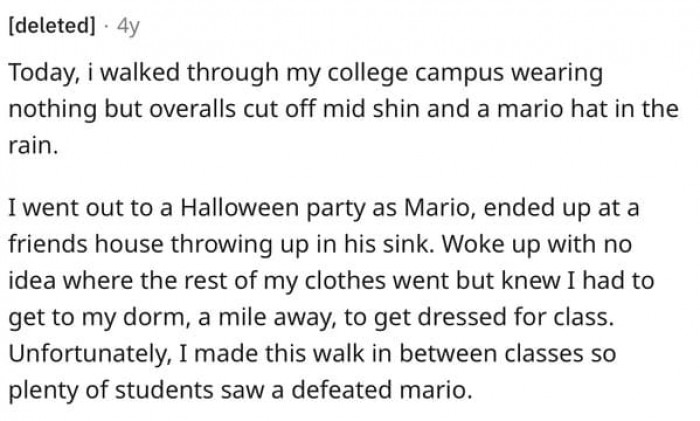Click the word "Halloween" in second paragraph

pyautogui.click(x=239, y=208)
